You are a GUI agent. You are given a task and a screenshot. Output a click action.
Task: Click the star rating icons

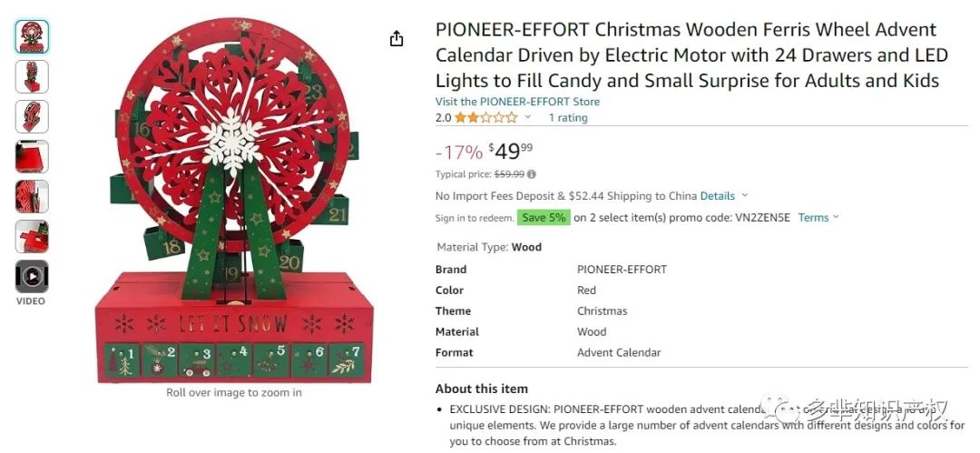(x=486, y=118)
